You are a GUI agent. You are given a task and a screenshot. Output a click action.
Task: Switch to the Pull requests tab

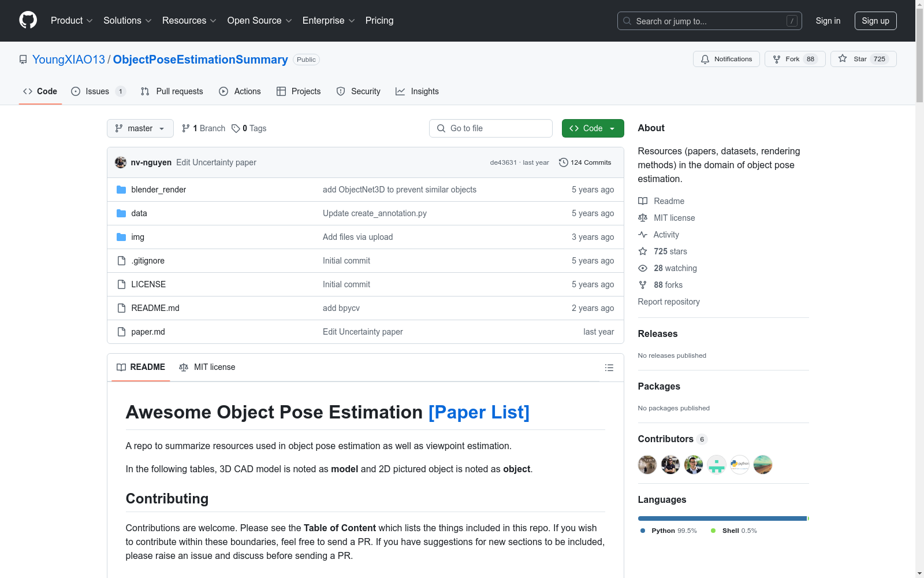point(172,91)
